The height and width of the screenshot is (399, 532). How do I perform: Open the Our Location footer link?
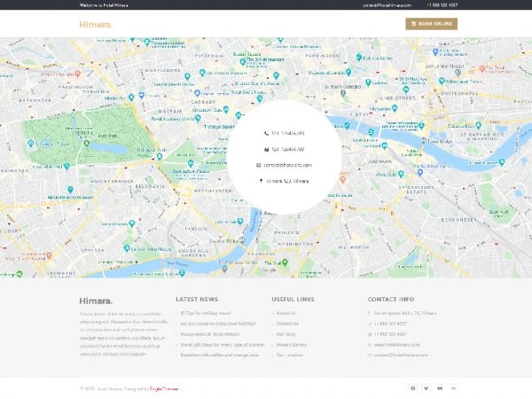pos(289,356)
